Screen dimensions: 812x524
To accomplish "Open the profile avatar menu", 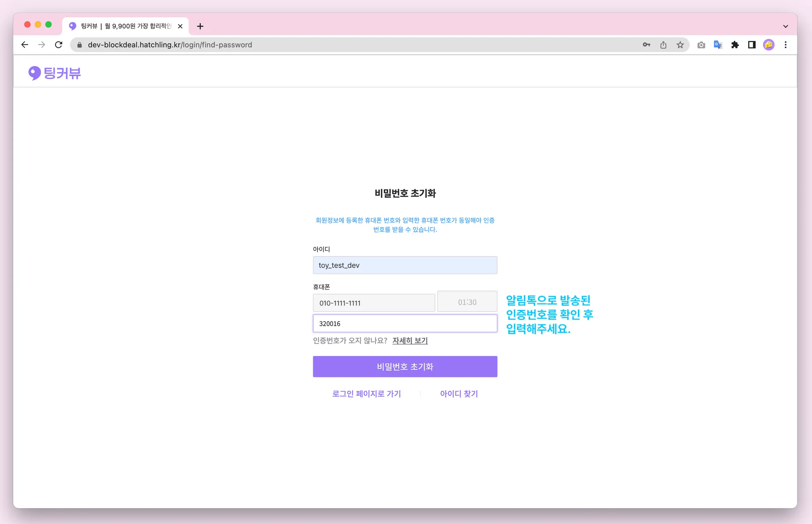I will pos(768,45).
